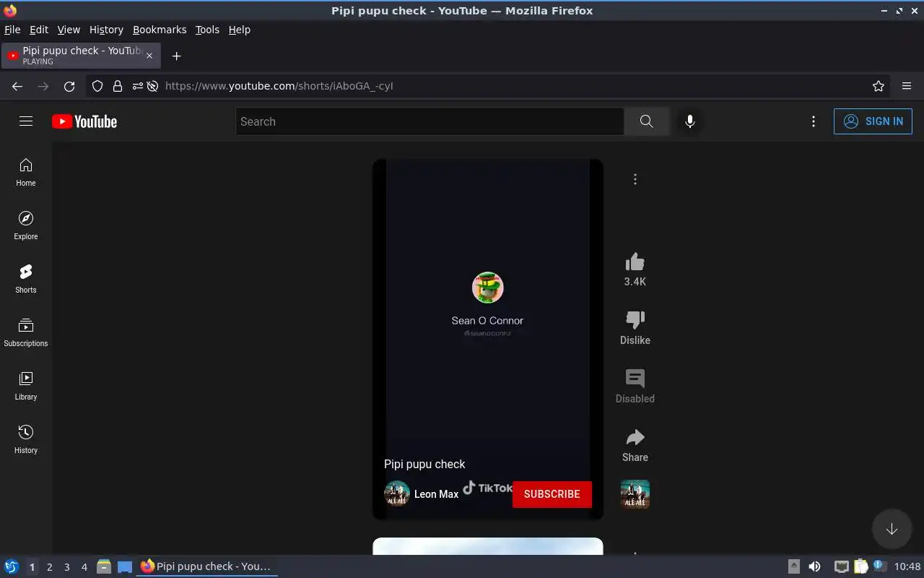Go to the YouTube logo homepage
Screen dimensions: 924x578
[84, 121]
